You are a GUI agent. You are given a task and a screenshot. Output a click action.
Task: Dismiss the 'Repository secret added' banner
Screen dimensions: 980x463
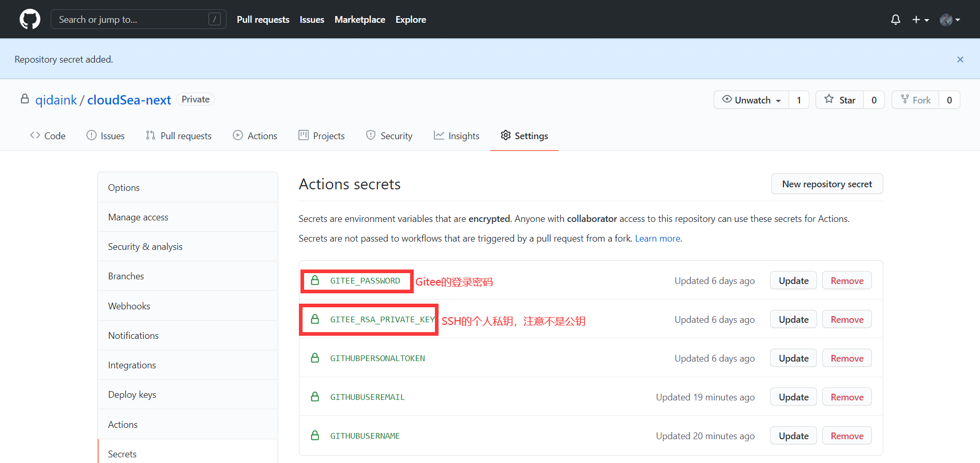pyautogui.click(x=960, y=59)
